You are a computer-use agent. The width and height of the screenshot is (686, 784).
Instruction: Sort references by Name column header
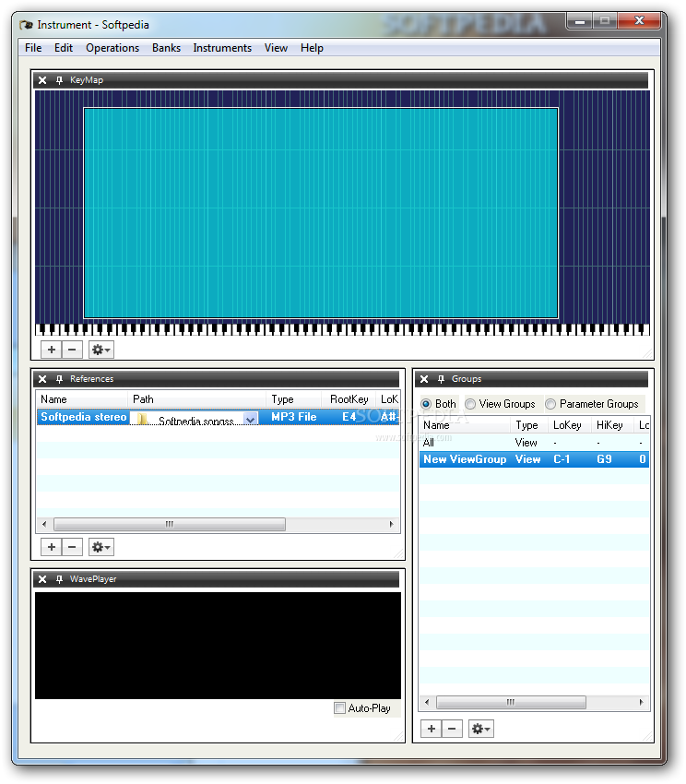82,399
